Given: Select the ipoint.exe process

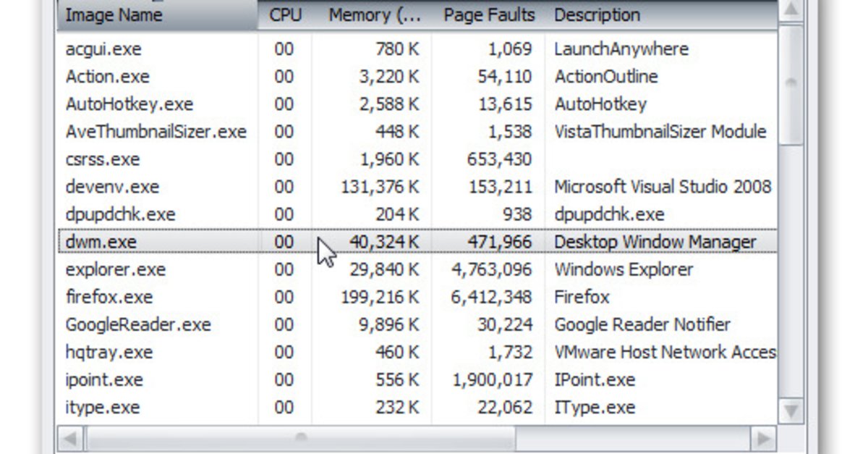Looking at the screenshot, I should coord(104,379).
